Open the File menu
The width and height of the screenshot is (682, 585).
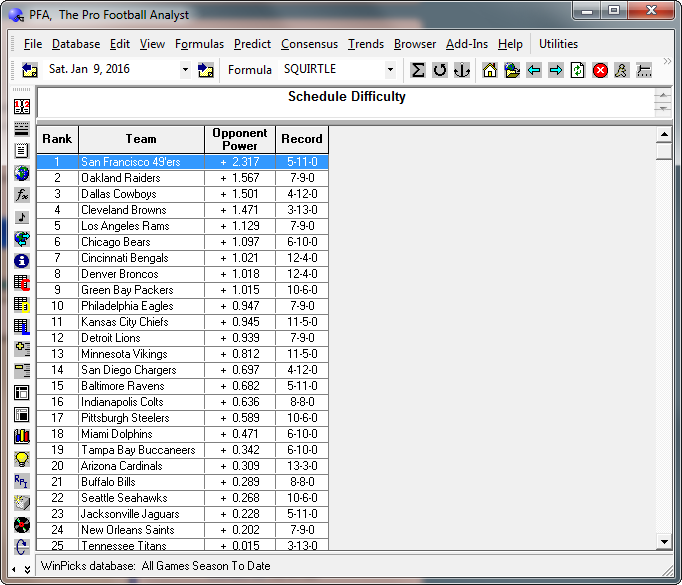pos(33,44)
